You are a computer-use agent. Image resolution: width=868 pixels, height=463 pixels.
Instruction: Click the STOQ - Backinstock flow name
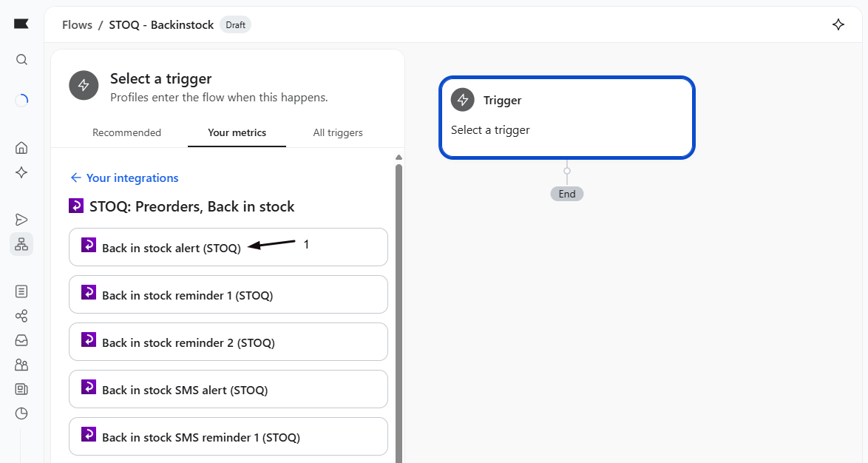[x=161, y=25]
